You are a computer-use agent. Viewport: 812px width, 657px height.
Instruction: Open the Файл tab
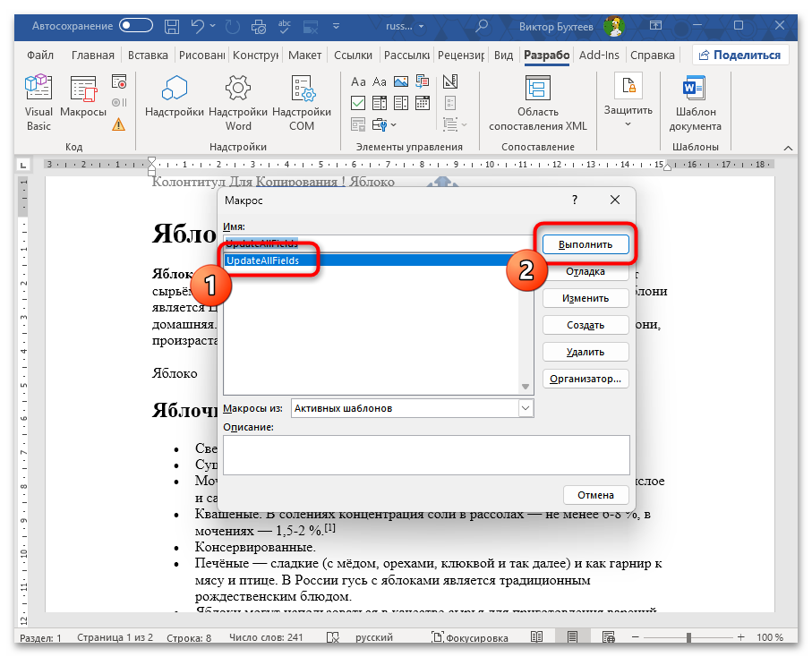40,55
